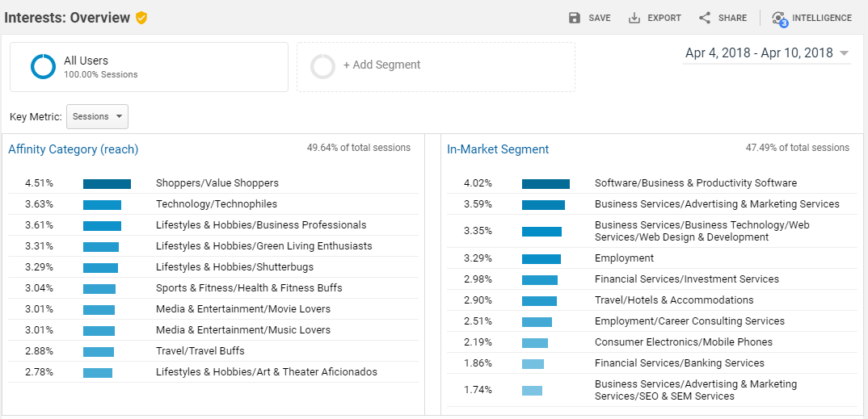868x419 pixels.
Task: Click the Save floppy disk icon
Action: (575, 18)
